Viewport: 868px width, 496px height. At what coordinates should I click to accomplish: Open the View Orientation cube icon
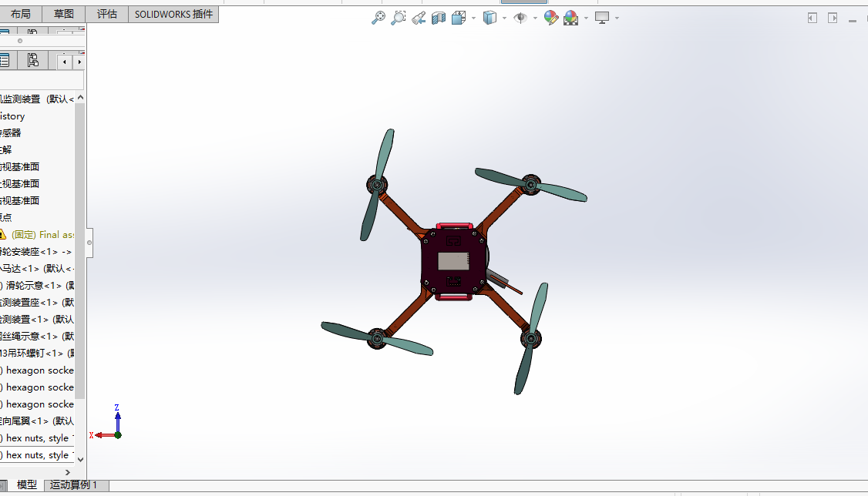click(459, 18)
